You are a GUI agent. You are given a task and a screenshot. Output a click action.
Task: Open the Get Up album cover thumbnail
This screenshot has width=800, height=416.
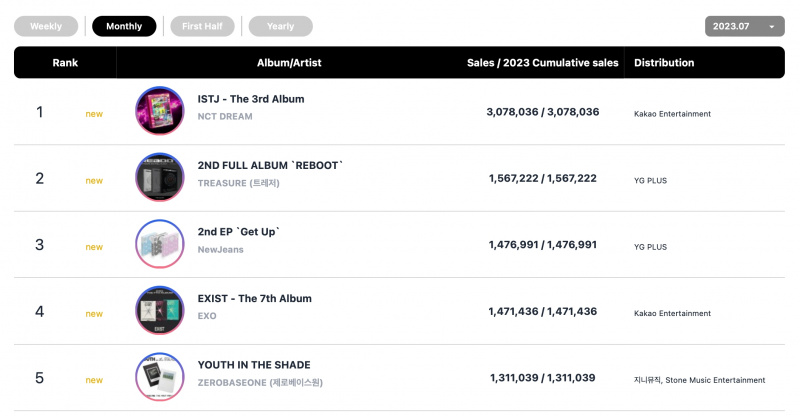[160, 244]
